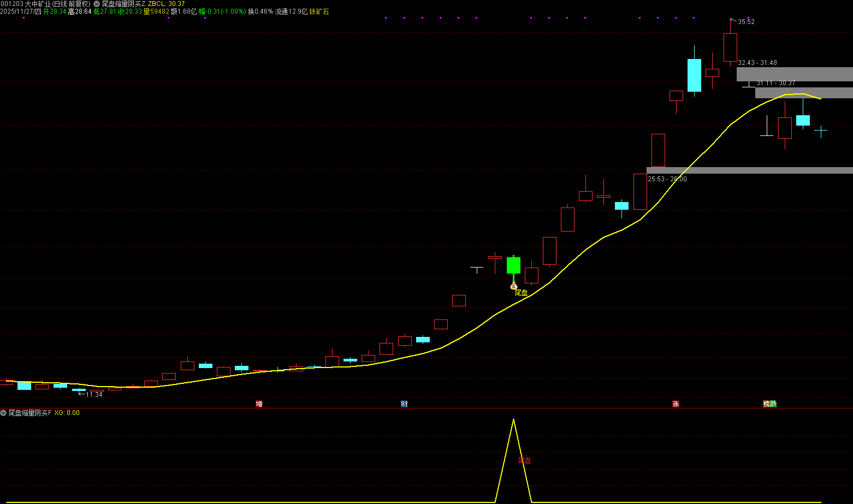The image size is (853, 504).
Task: Click the 31.11 - 30.37 gap label
Action: 775,83
